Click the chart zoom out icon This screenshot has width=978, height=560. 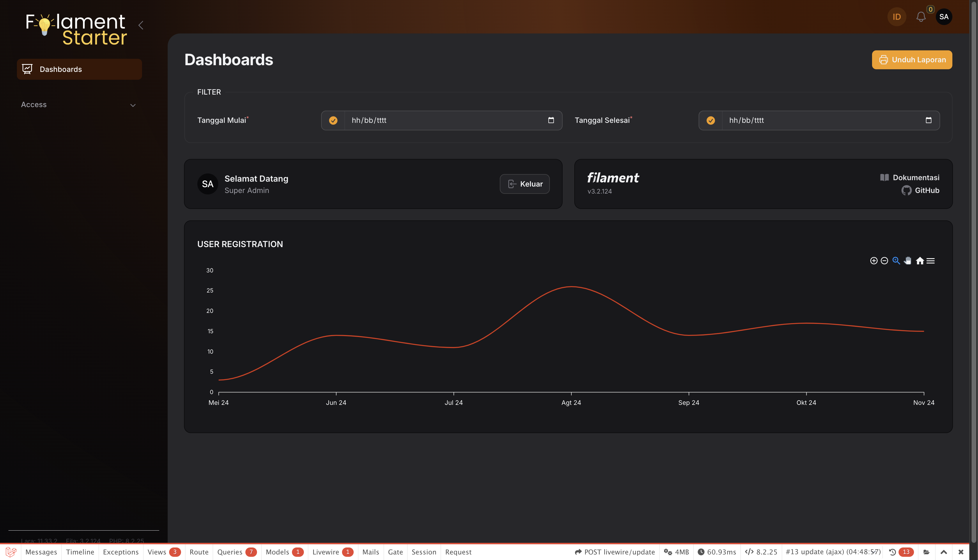point(884,261)
